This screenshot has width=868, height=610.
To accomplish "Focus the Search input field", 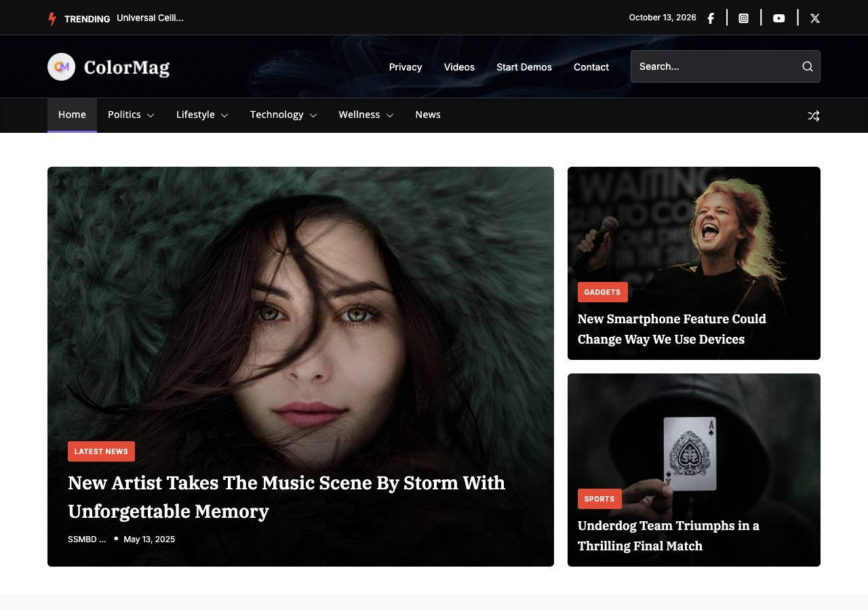I will point(715,66).
